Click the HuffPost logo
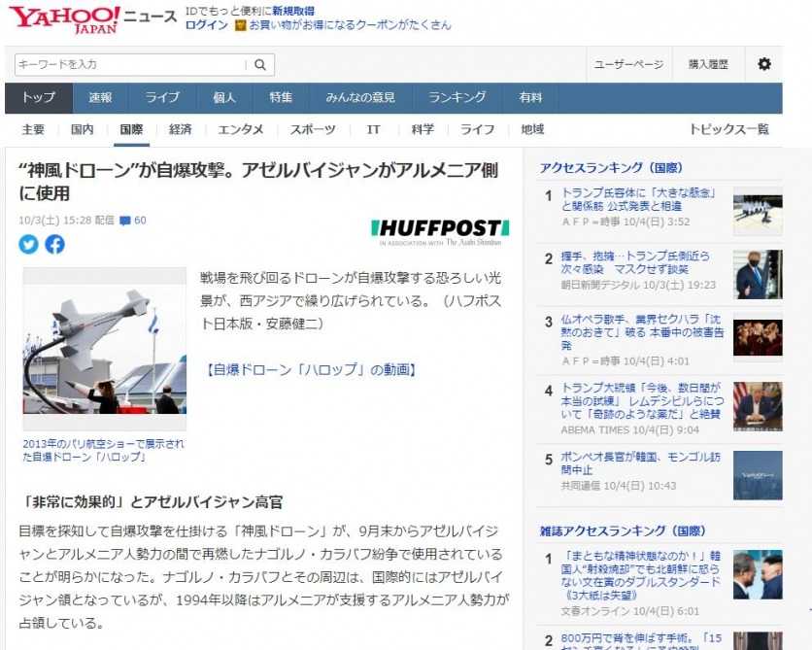Image resolution: width=812 pixels, height=650 pixels. tap(440, 229)
